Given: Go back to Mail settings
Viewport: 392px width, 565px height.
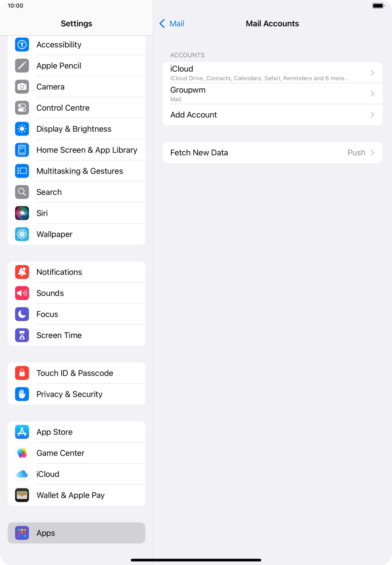Looking at the screenshot, I should [172, 24].
